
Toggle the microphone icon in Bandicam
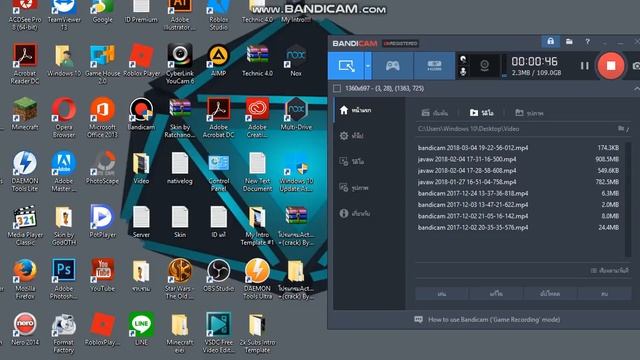463,72
